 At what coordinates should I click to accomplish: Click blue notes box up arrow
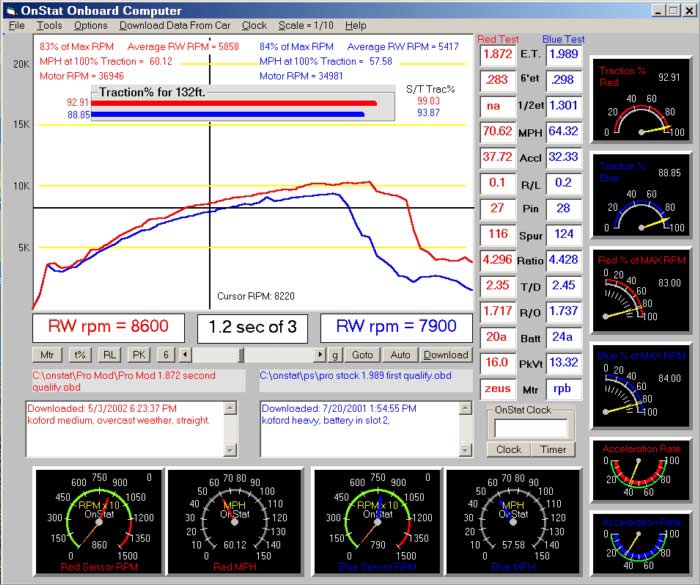(x=465, y=408)
